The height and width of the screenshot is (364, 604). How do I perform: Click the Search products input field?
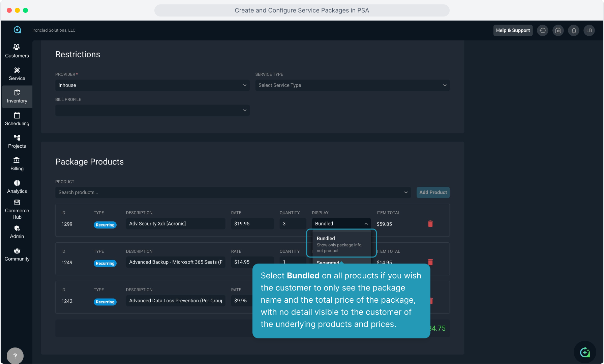coord(229,192)
